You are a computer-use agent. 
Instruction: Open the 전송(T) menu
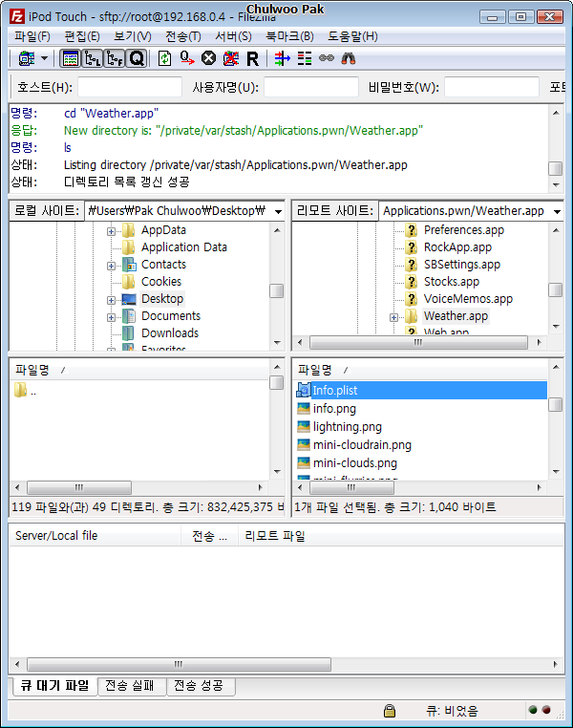click(x=183, y=36)
